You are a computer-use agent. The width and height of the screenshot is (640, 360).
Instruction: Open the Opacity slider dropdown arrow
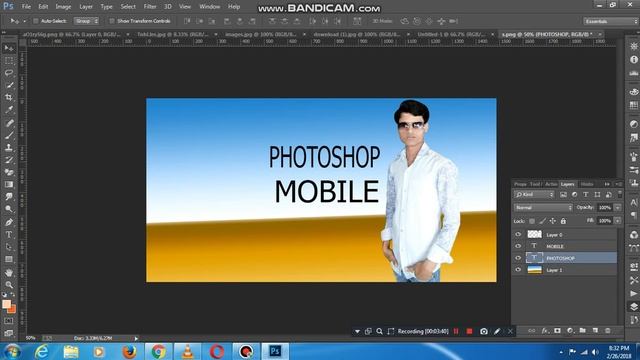[618, 208]
